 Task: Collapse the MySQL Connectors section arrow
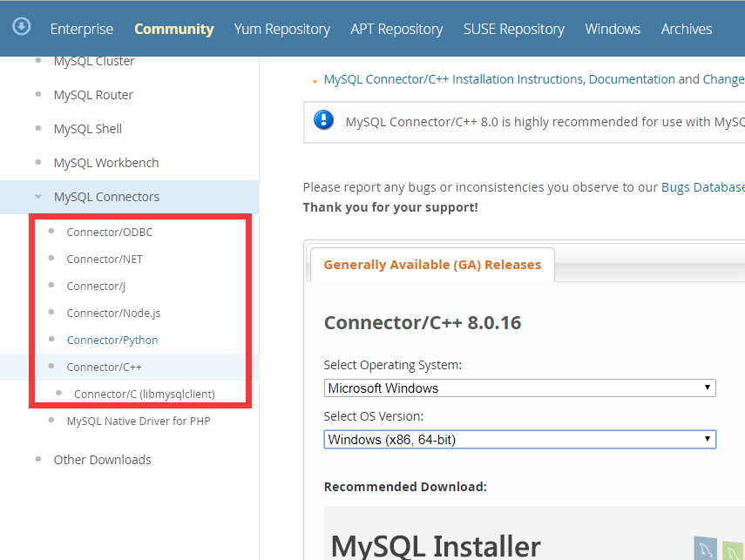click(38, 196)
